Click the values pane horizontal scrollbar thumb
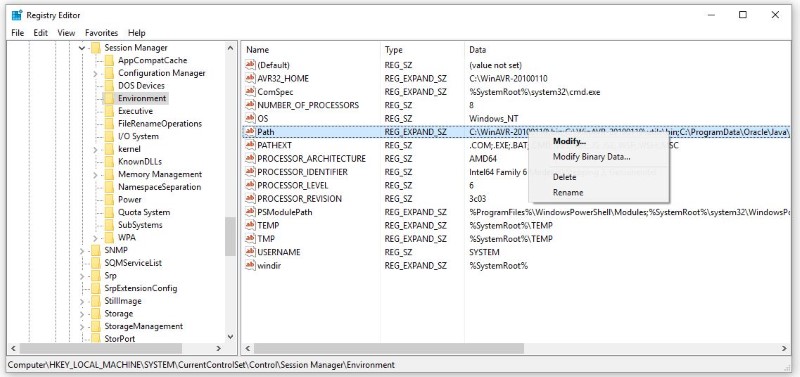Viewport: 800px width, 377px height. [389, 348]
